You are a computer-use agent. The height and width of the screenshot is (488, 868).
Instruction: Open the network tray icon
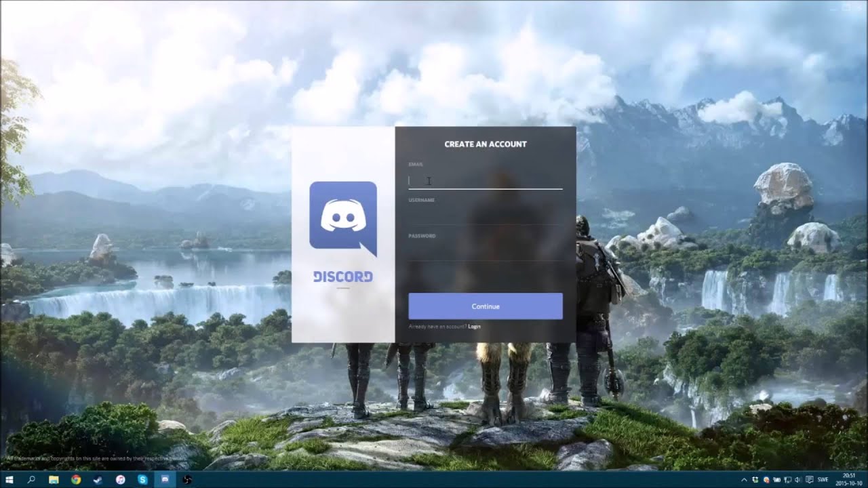click(788, 480)
